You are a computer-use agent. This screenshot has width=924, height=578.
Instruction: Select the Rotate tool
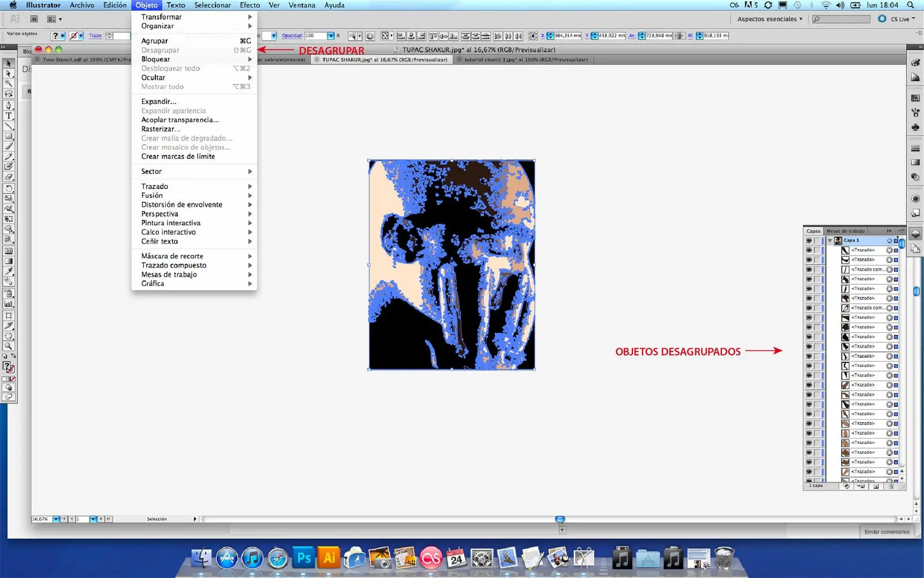click(x=8, y=188)
